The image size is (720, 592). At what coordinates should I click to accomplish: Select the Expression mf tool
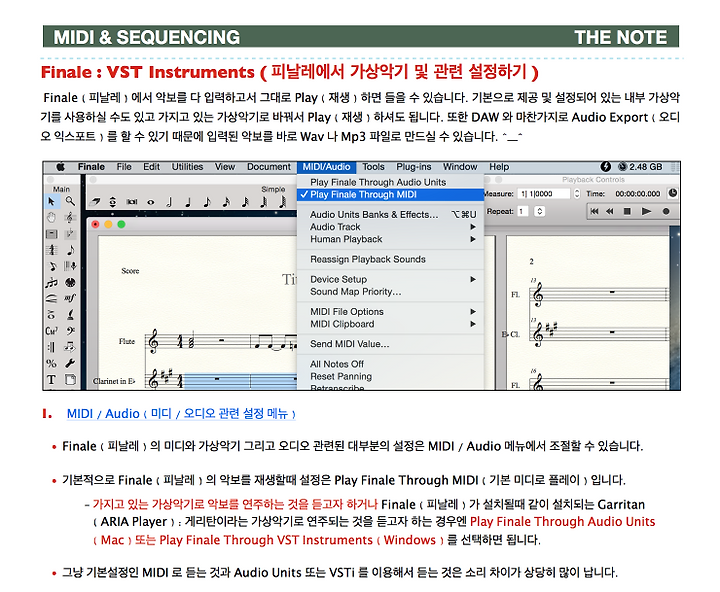[70, 299]
